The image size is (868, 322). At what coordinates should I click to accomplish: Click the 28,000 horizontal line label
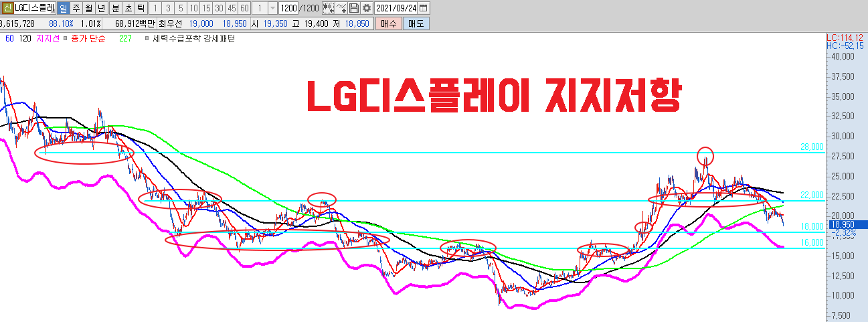(x=812, y=147)
